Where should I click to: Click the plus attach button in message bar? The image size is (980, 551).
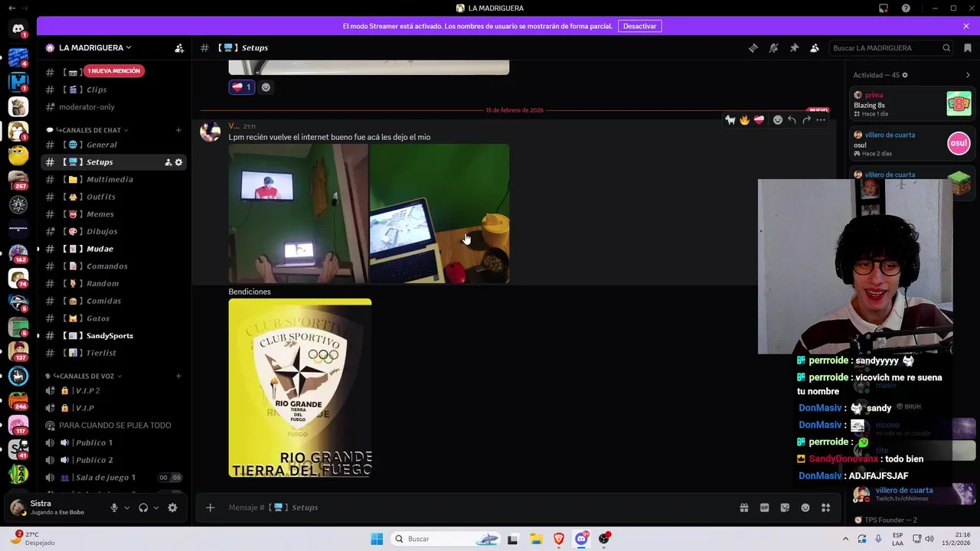click(211, 507)
